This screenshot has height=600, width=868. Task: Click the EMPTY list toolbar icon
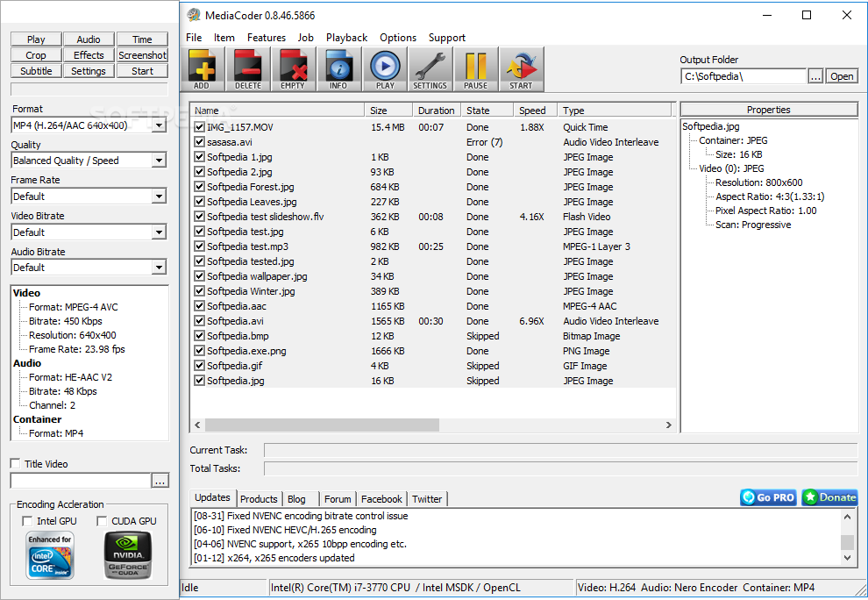pyautogui.click(x=294, y=69)
